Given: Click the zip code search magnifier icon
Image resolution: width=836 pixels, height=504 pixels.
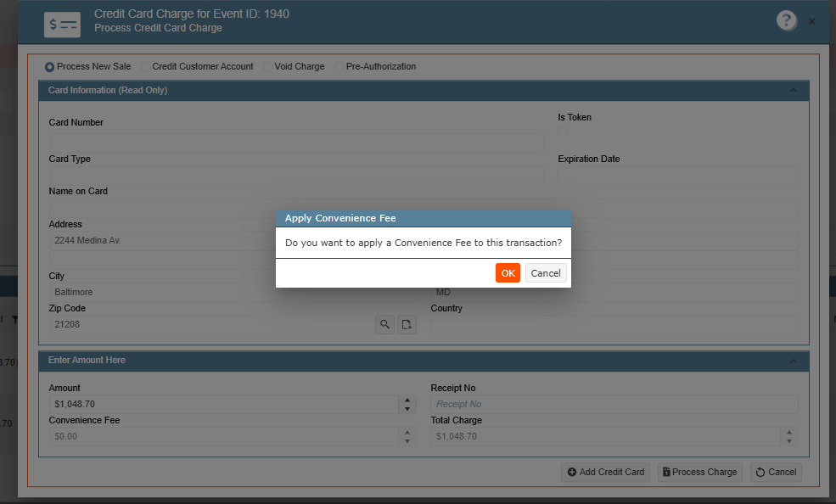Looking at the screenshot, I should pyautogui.click(x=385, y=324).
